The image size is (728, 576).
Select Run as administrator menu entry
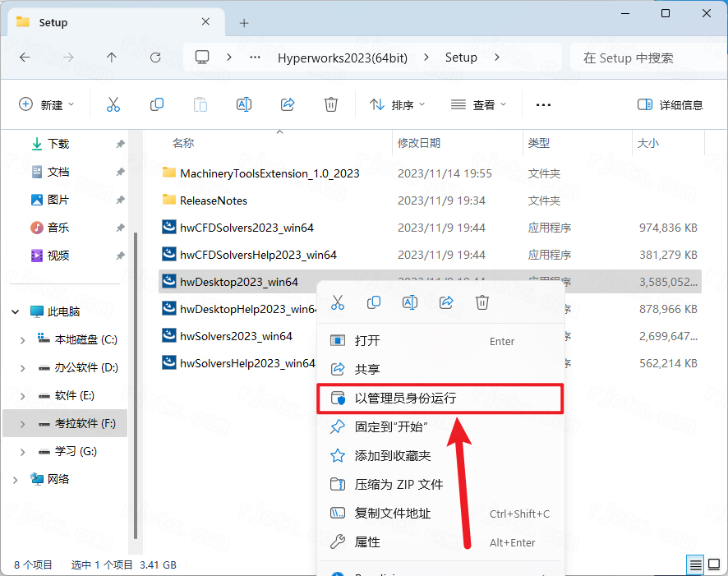point(405,399)
